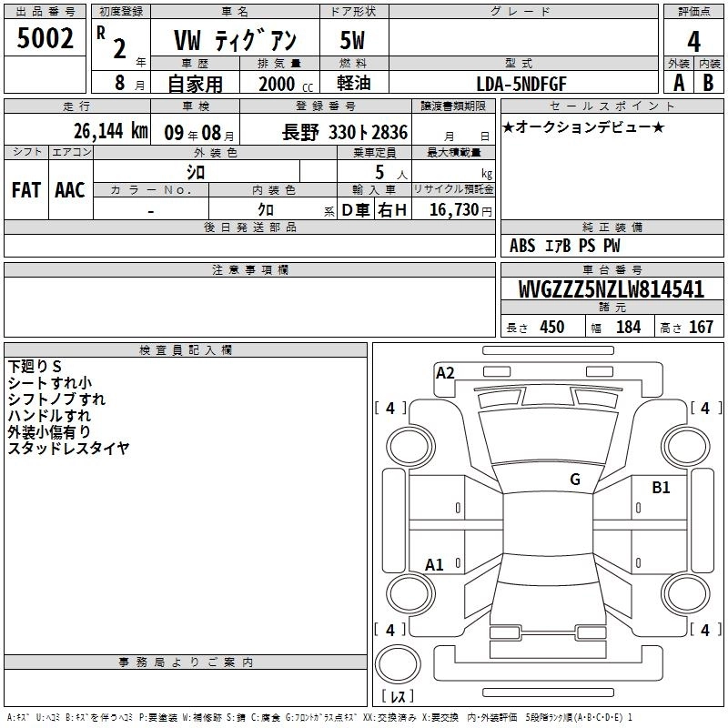Click the upper-right wheel on car diagram

point(685,447)
